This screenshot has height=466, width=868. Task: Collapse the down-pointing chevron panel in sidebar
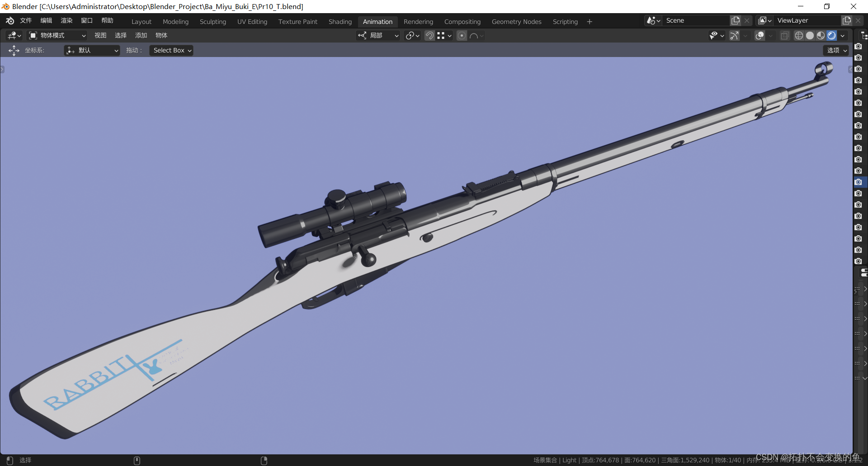pyautogui.click(x=865, y=378)
